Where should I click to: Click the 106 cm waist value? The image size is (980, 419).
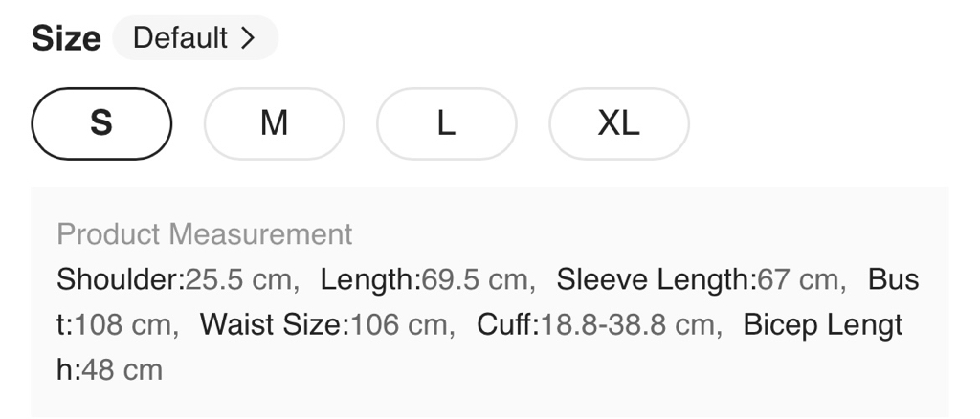(x=399, y=325)
